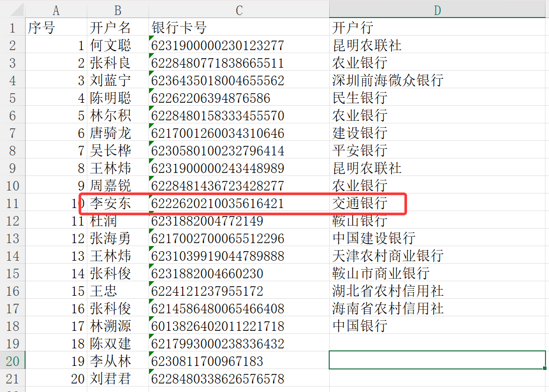Select column C header

click(239, 10)
